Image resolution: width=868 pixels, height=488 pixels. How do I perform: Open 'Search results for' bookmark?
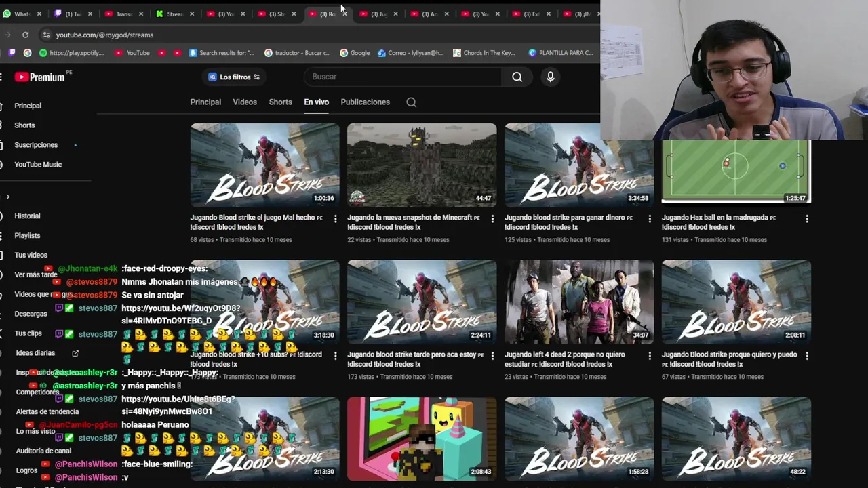coord(222,52)
